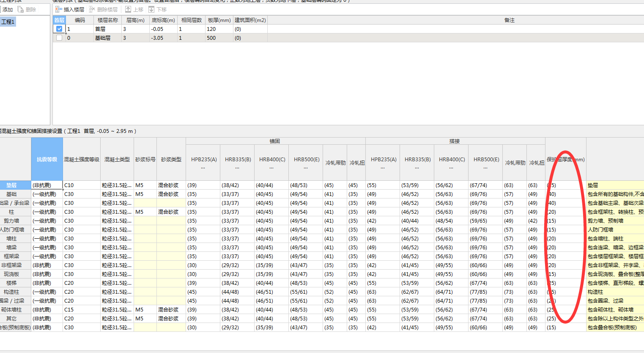Screen dimensions: 644x353
Task: Click the 层高(m) column header
Action: [135, 20]
